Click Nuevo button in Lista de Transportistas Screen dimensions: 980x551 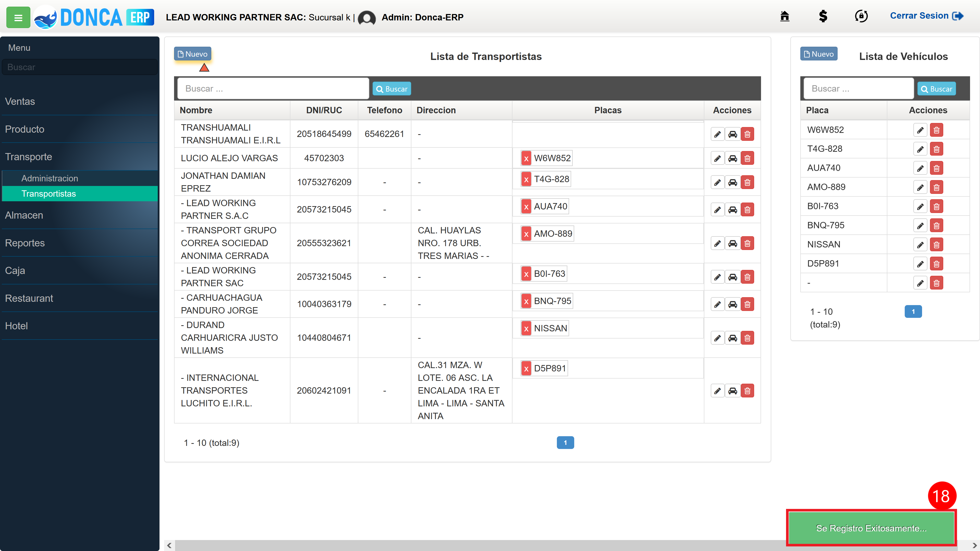192,54
